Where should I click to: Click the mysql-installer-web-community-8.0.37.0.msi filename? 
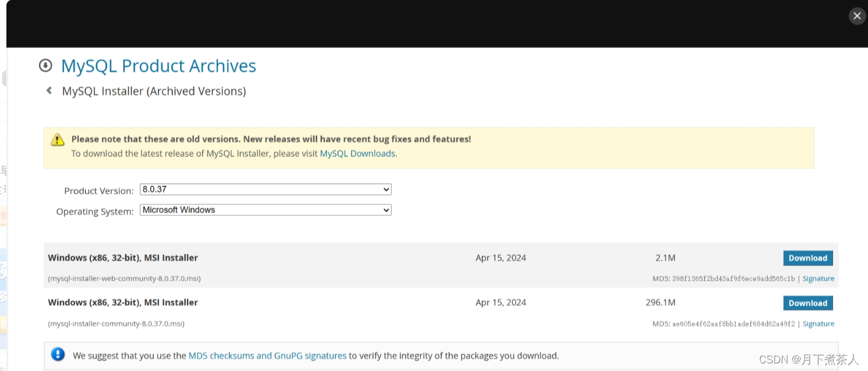click(124, 279)
